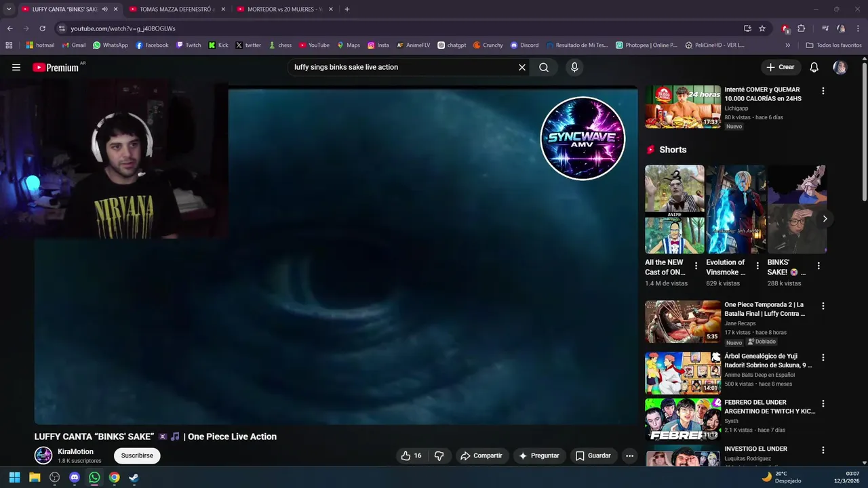The width and height of the screenshot is (868, 488).
Task: Open options for One Piece Temporada 2 video
Action: [x=823, y=306]
